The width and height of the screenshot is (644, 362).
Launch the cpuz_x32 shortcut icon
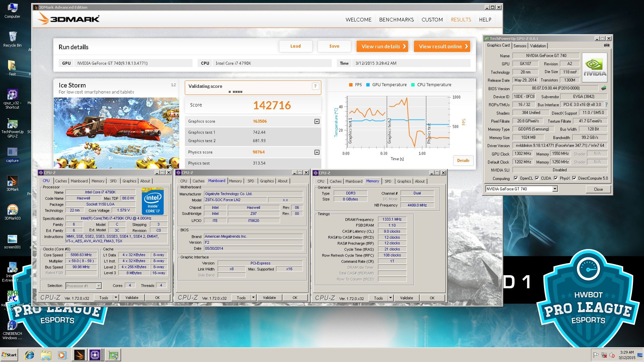click(x=12, y=99)
